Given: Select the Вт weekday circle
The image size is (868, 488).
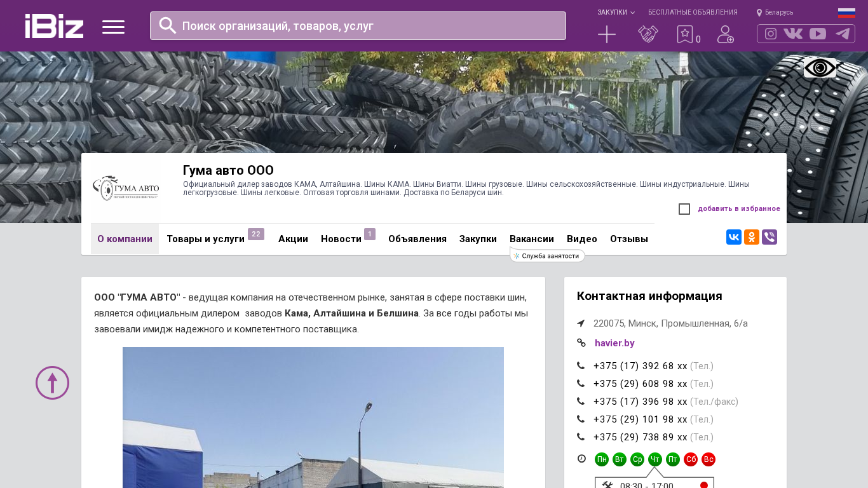Looking at the screenshot, I should (620, 459).
